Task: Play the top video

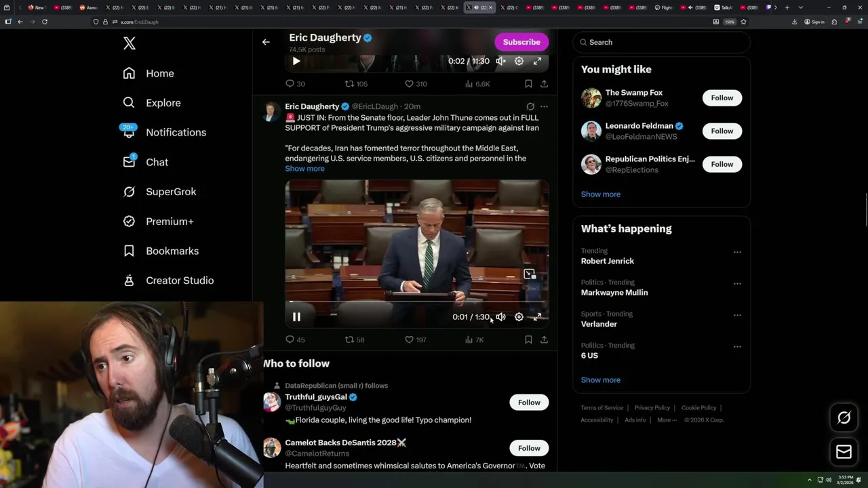Action: point(296,61)
